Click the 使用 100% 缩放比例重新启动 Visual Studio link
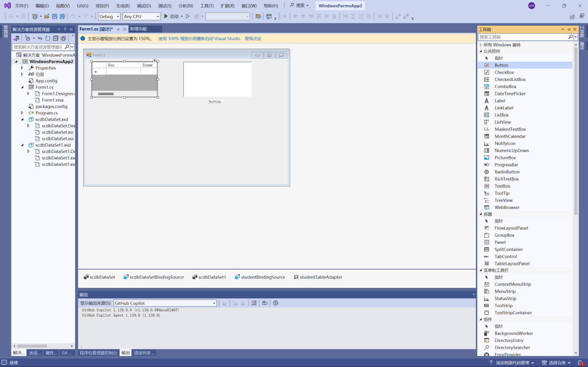This screenshot has width=588, height=367. tap(199, 39)
